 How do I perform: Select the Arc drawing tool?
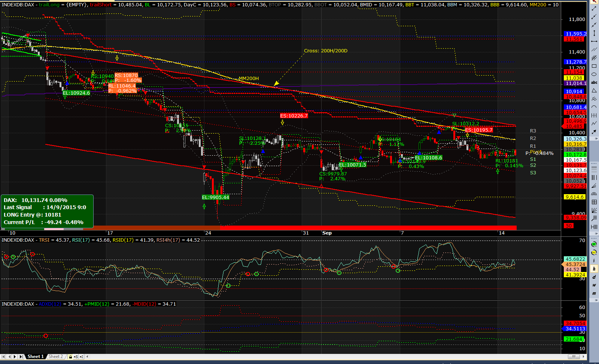594,107
